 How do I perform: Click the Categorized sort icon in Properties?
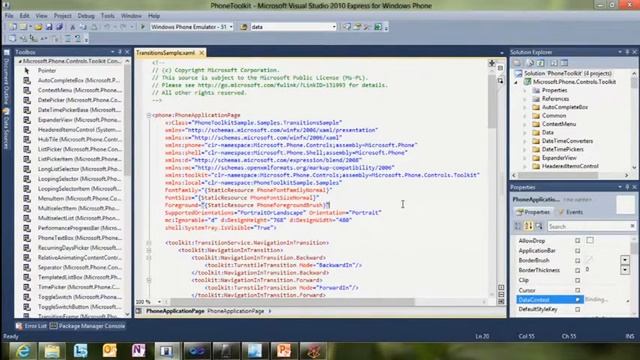tap(518, 226)
